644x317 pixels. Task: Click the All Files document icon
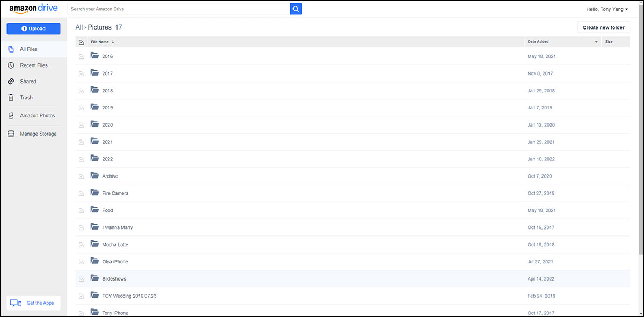click(11, 49)
